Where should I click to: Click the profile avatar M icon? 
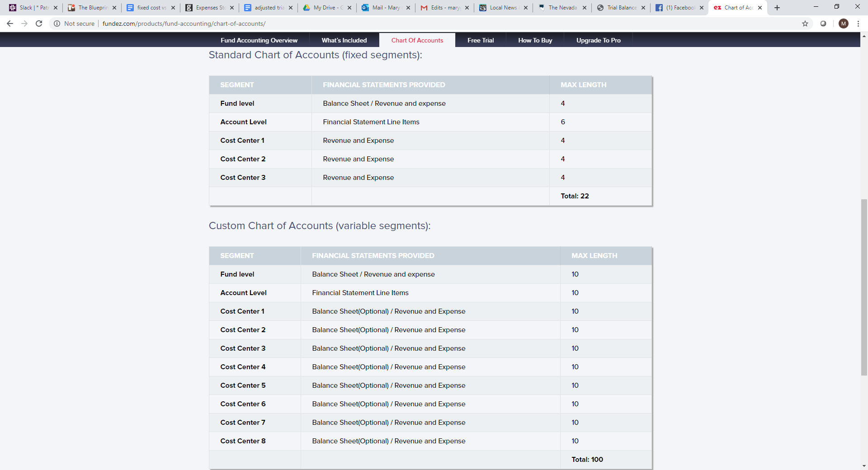point(843,23)
